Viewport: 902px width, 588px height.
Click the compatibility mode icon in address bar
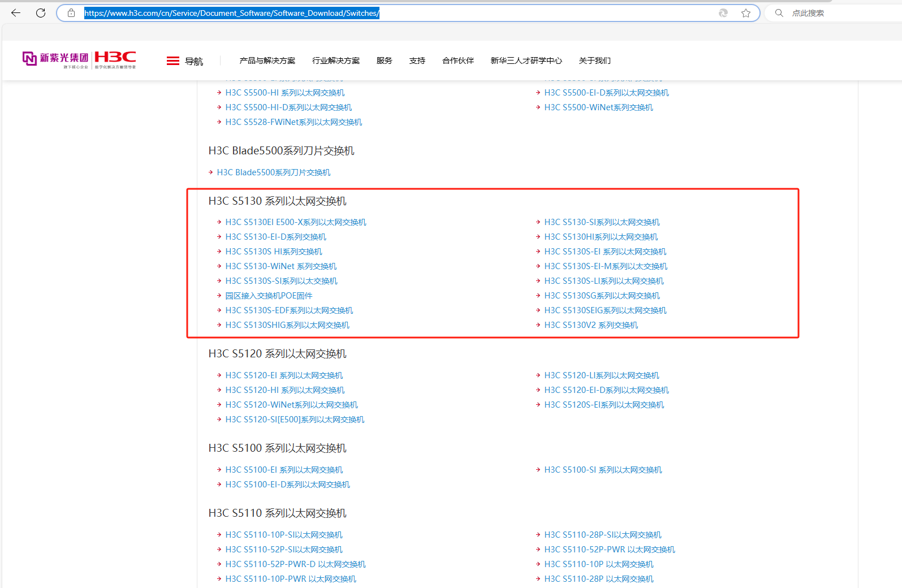723,13
